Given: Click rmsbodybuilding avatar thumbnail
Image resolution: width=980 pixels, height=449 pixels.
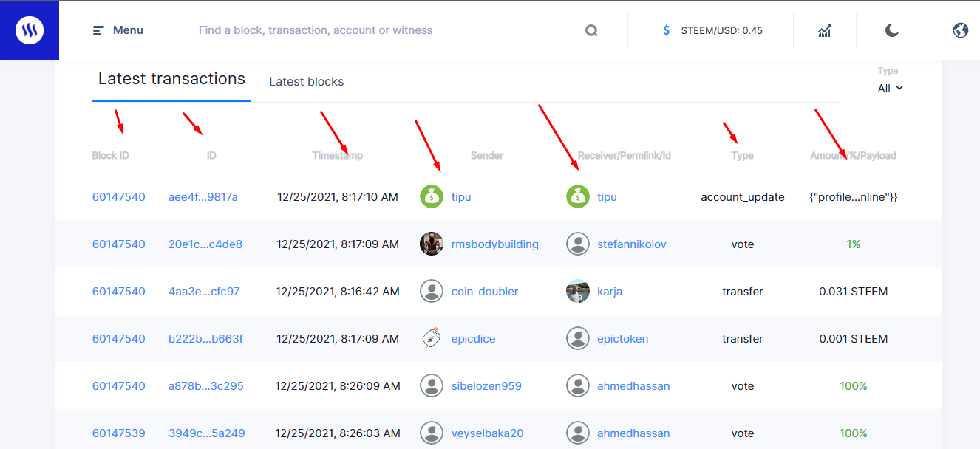Looking at the screenshot, I should [x=432, y=244].
